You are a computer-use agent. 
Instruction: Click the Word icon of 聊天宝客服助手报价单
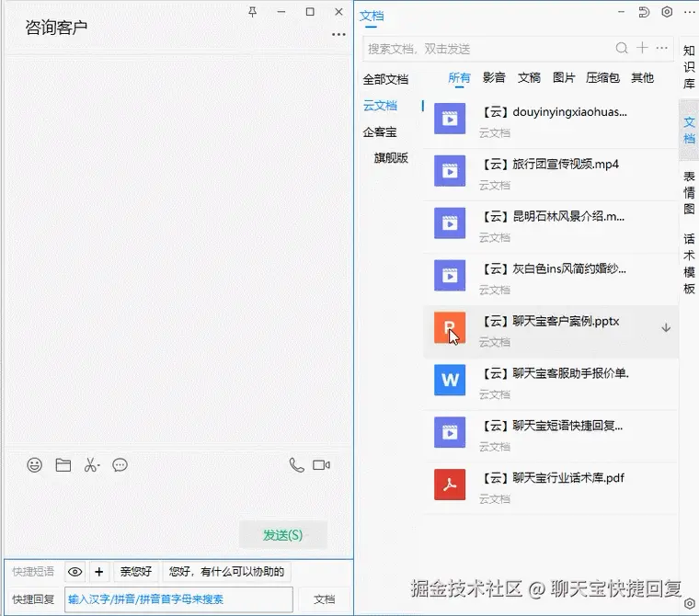pos(450,380)
